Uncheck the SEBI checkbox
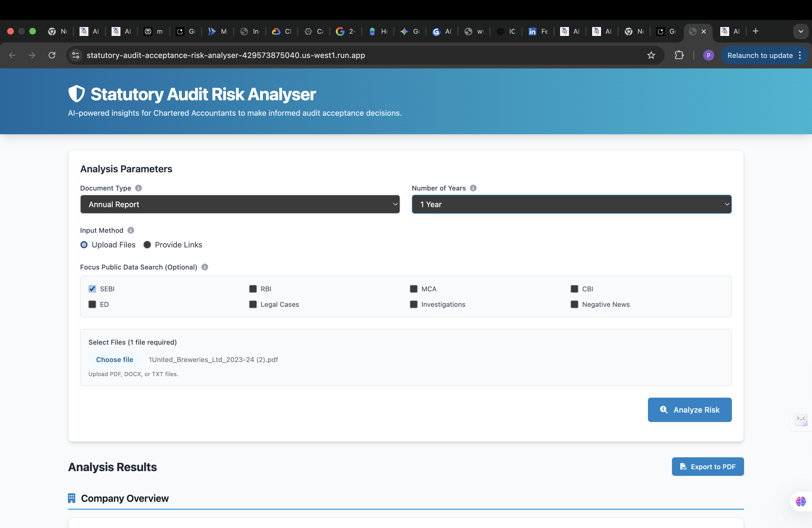812x528 pixels. [x=92, y=289]
